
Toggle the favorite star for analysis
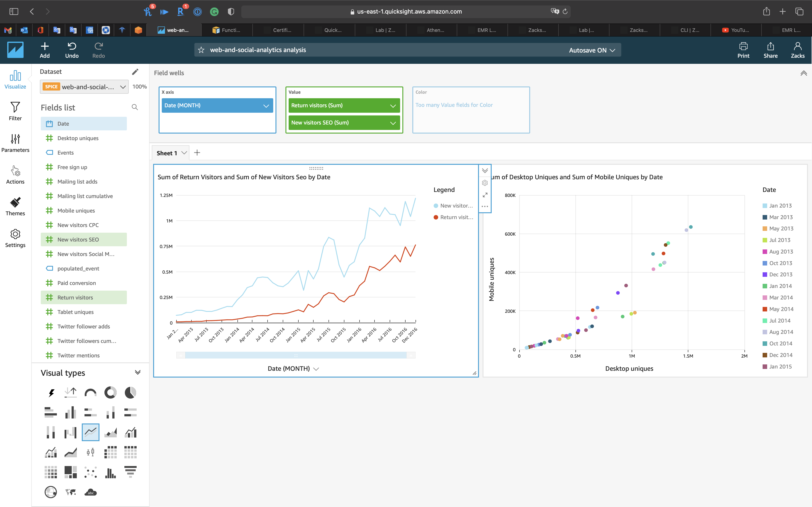click(x=201, y=50)
